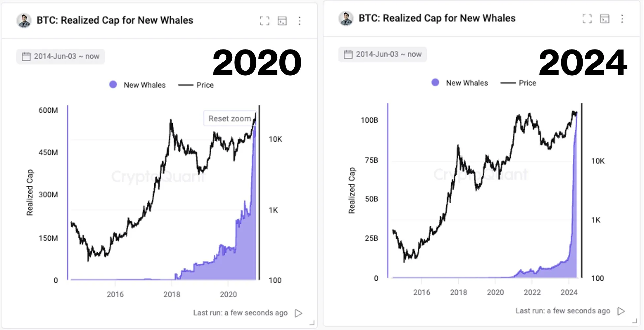Click the Last run status on the 2020 chart
This screenshot has height=330, width=644.
(x=240, y=313)
